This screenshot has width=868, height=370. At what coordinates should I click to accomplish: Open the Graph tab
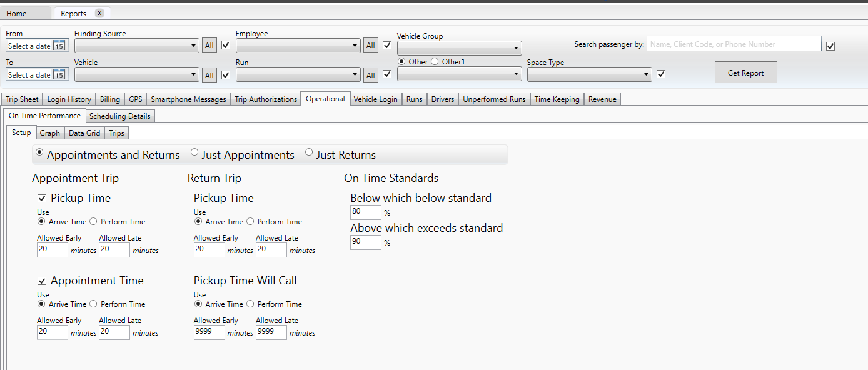50,132
